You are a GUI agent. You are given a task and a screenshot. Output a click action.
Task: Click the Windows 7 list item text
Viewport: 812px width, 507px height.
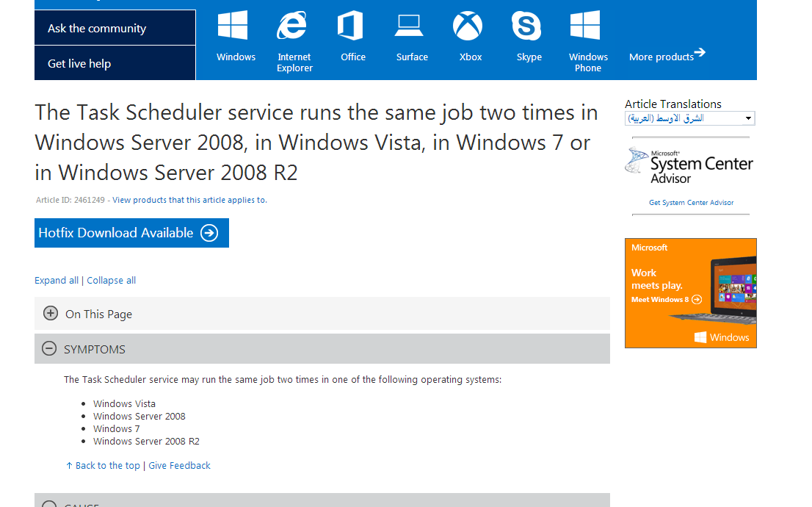tap(117, 428)
